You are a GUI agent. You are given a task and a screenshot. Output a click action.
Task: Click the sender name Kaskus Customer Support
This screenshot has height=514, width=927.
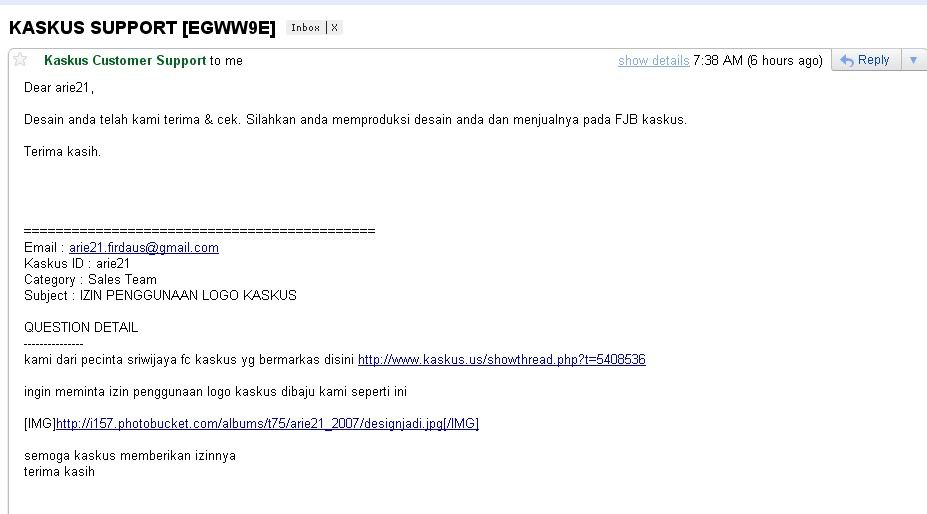point(125,60)
